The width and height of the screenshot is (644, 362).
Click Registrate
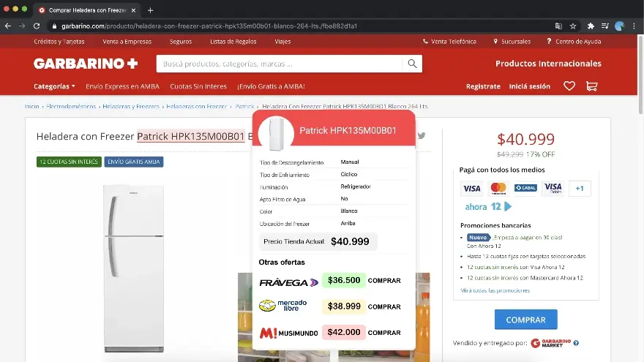pyautogui.click(x=483, y=86)
